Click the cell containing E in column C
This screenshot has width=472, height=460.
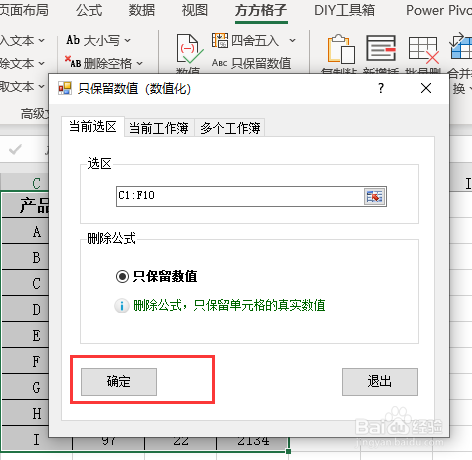click(25, 335)
